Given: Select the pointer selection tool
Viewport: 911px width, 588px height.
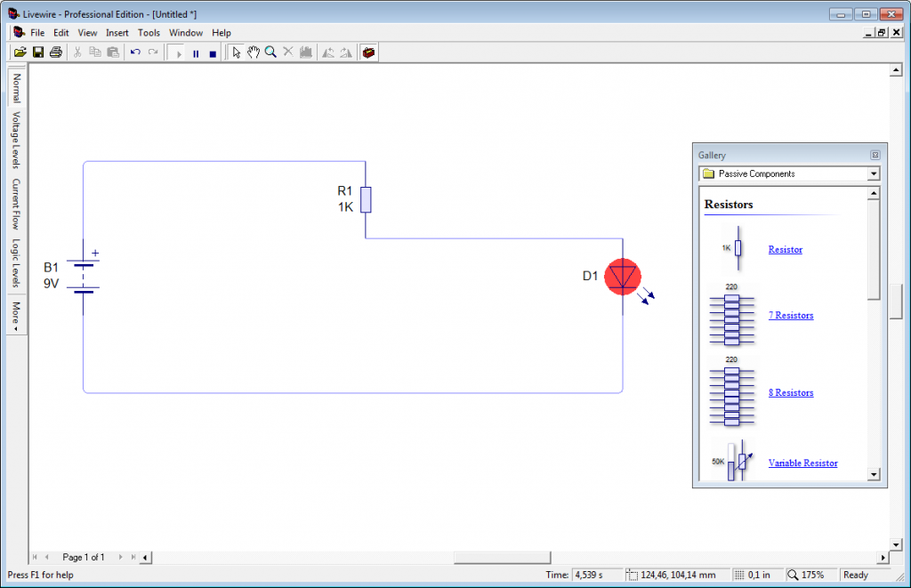Looking at the screenshot, I should pyautogui.click(x=236, y=52).
